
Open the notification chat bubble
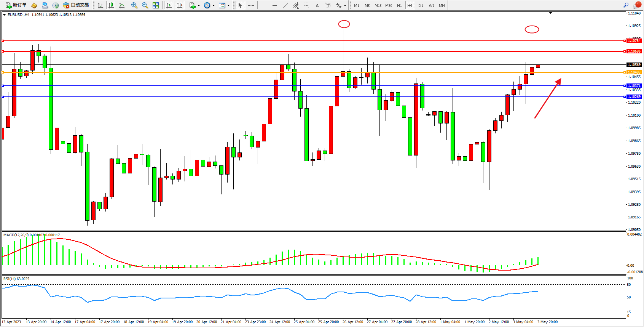637,5
